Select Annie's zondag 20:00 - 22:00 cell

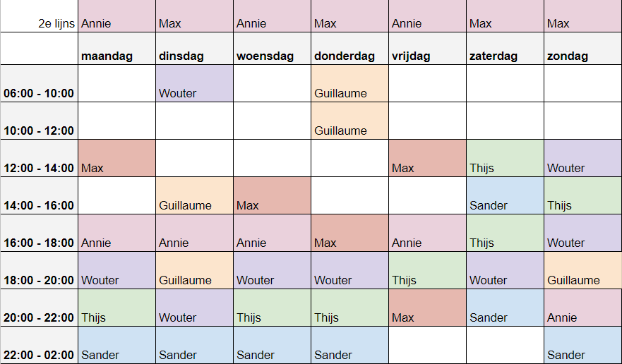pos(582,308)
